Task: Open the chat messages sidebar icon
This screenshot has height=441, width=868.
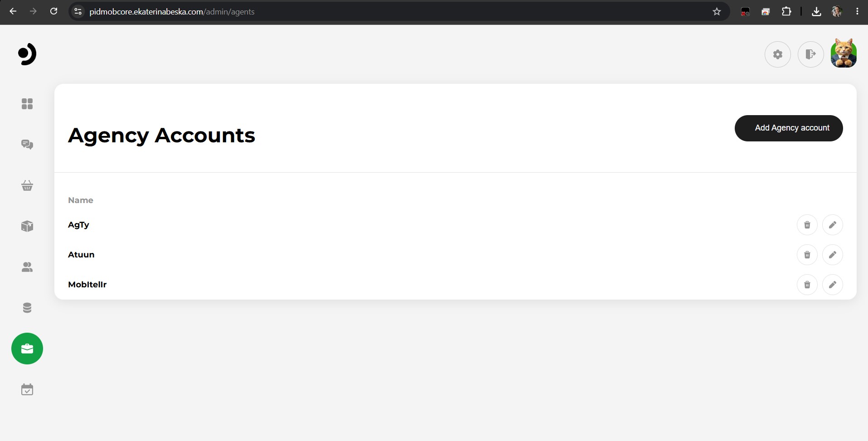Action: (x=27, y=145)
